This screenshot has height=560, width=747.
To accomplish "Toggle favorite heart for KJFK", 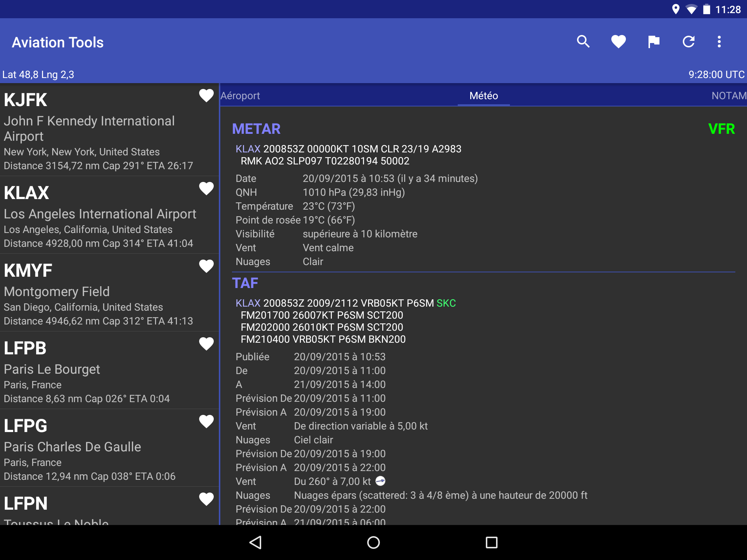I will coord(206,96).
